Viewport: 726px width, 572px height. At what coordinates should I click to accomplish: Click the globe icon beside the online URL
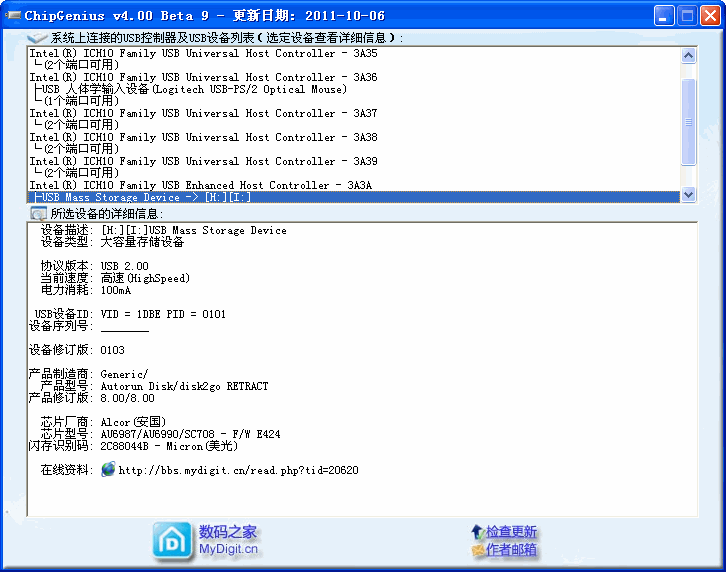(108, 469)
